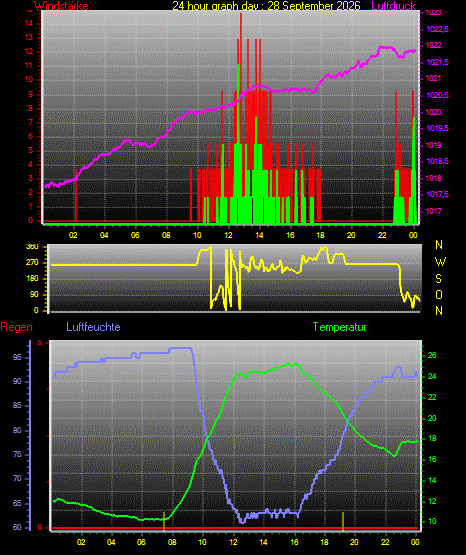
Task: Select the Luftfeuchte legend label
Action: click(93, 327)
